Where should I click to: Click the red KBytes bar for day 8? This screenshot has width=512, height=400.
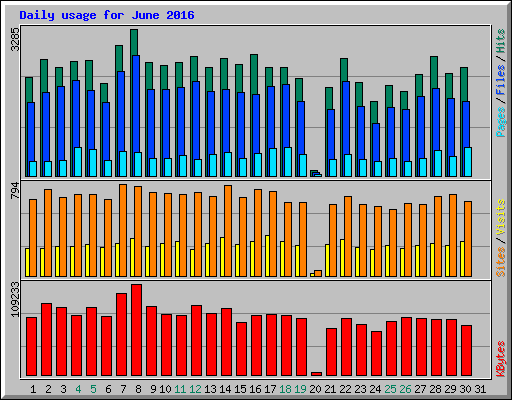click(136, 330)
